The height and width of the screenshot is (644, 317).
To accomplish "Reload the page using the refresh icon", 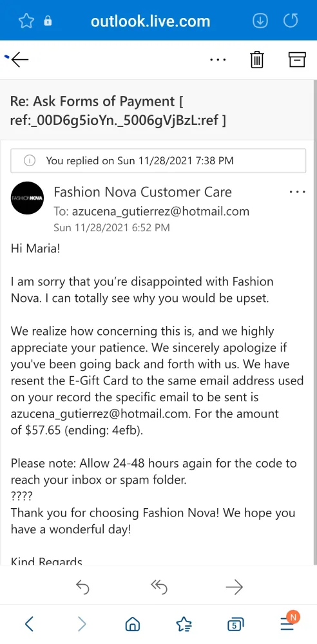I will [291, 21].
